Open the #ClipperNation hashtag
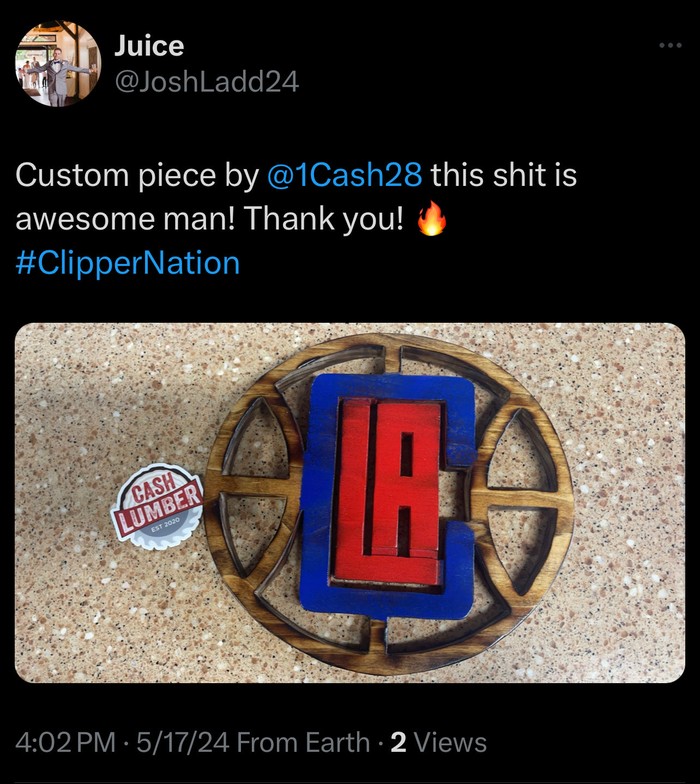The image size is (700, 784). [x=128, y=263]
